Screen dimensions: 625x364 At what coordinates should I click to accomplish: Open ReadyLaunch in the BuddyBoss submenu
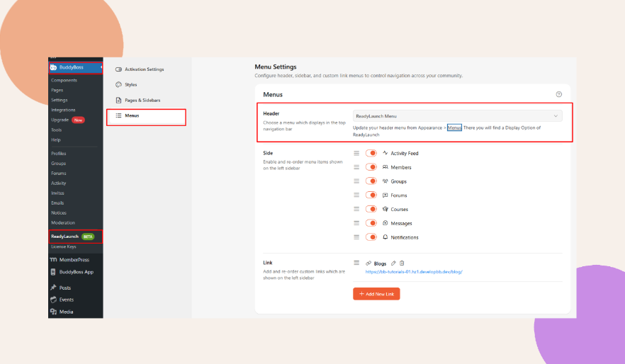click(65, 236)
